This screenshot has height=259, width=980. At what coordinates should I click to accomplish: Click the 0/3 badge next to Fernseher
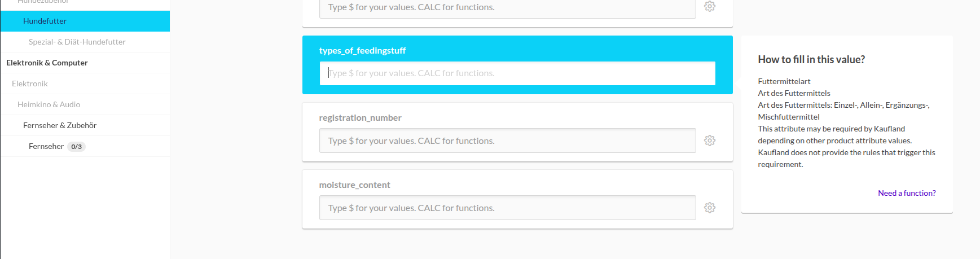pyautogui.click(x=77, y=147)
